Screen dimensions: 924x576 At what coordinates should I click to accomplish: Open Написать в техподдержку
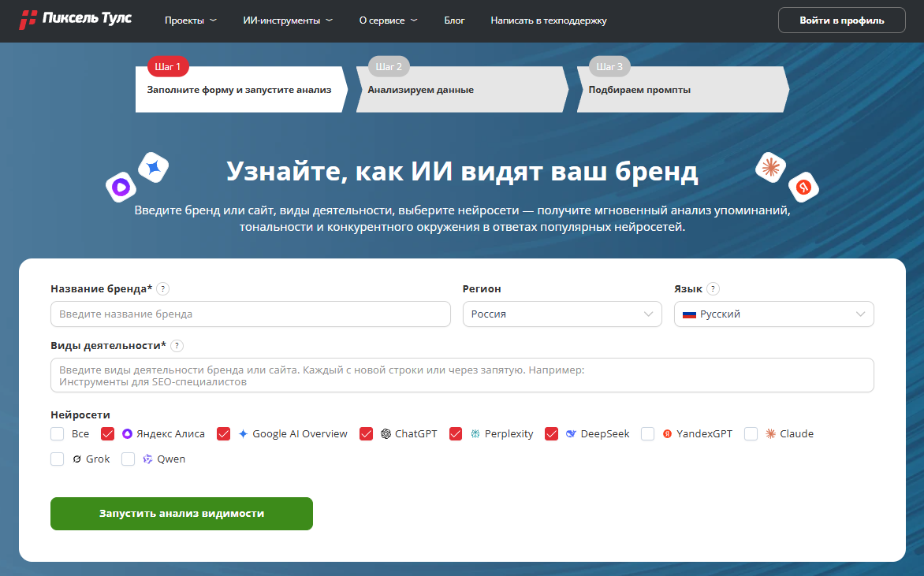point(549,20)
